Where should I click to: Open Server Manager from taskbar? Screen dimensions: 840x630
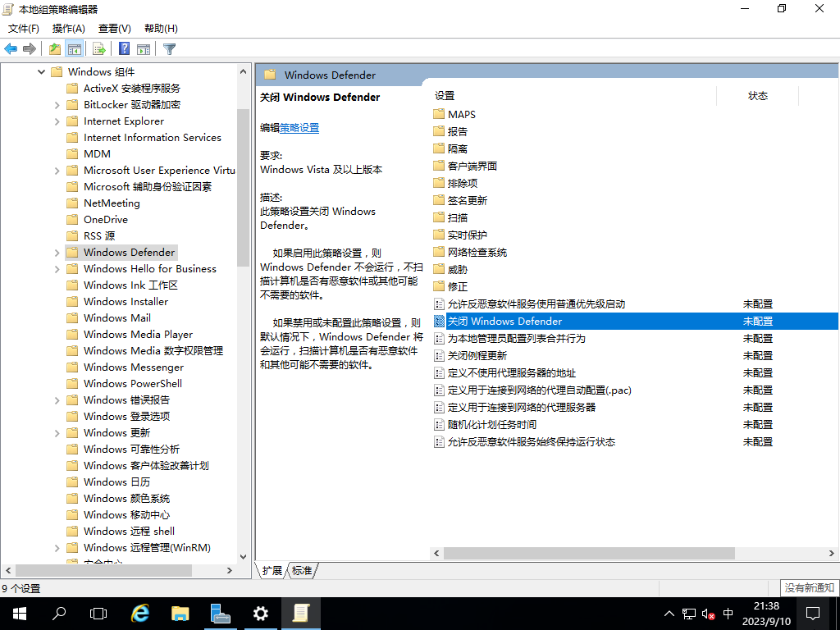pos(220,614)
